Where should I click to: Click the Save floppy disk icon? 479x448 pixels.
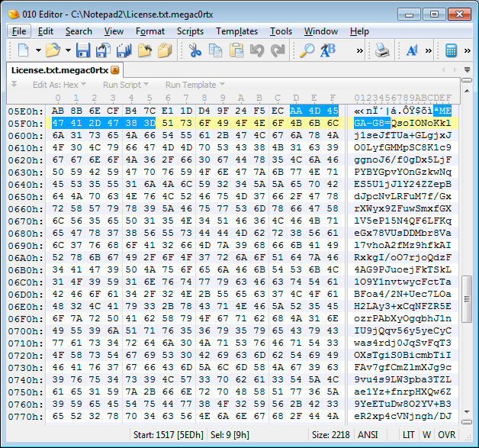click(x=83, y=50)
